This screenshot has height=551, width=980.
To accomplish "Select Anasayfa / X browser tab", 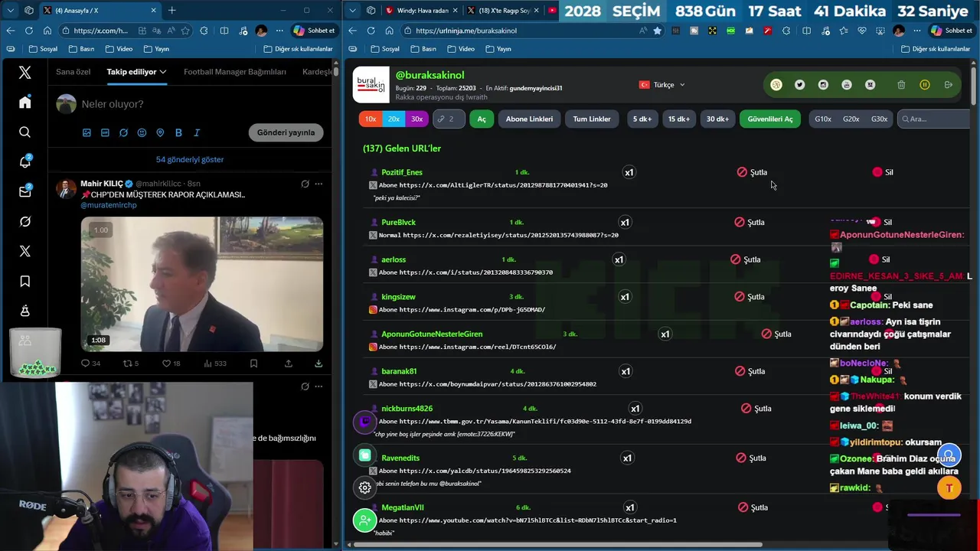I will [x=100, y=11].
